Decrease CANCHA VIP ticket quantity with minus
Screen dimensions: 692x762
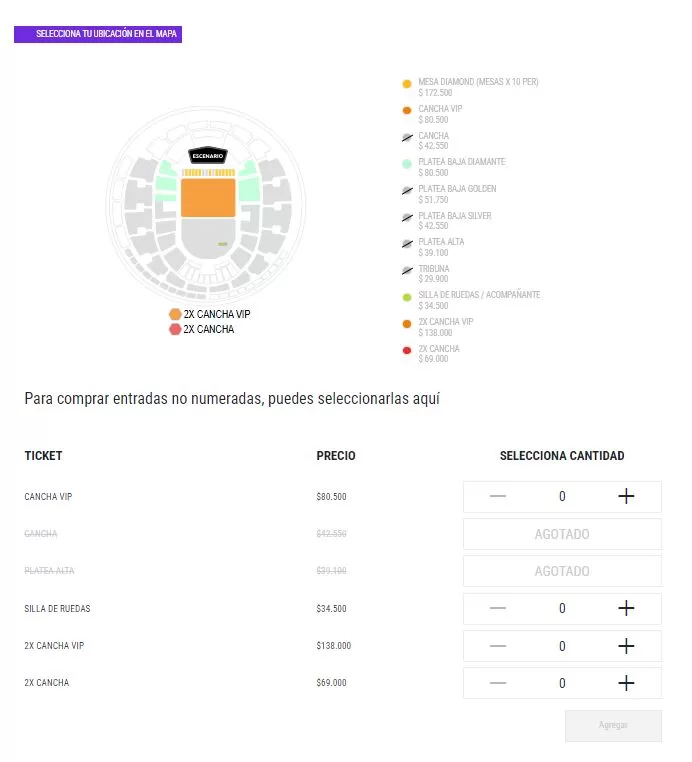[498, 496]
